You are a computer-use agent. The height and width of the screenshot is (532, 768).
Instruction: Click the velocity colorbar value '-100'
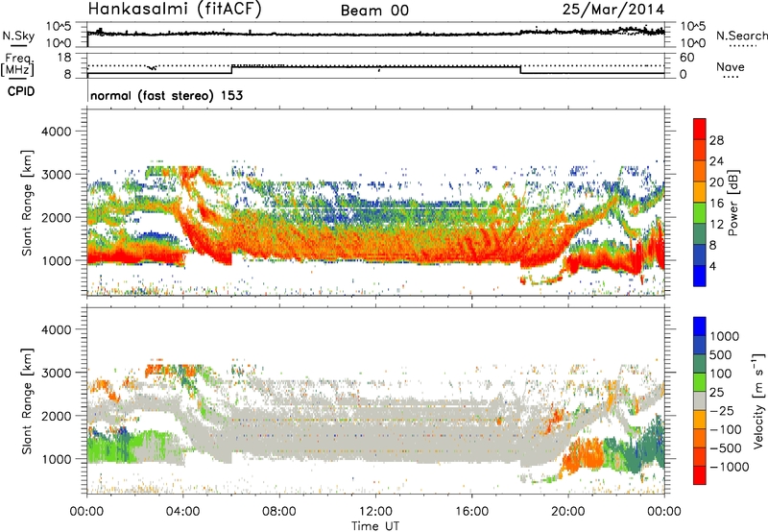725,429
